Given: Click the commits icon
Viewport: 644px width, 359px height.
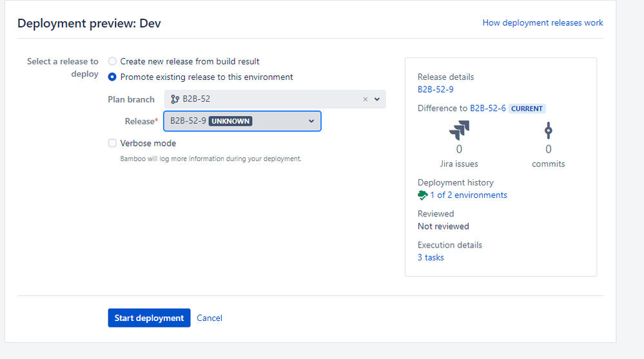Looking at the screenshot, I should [x=549, y=130].
